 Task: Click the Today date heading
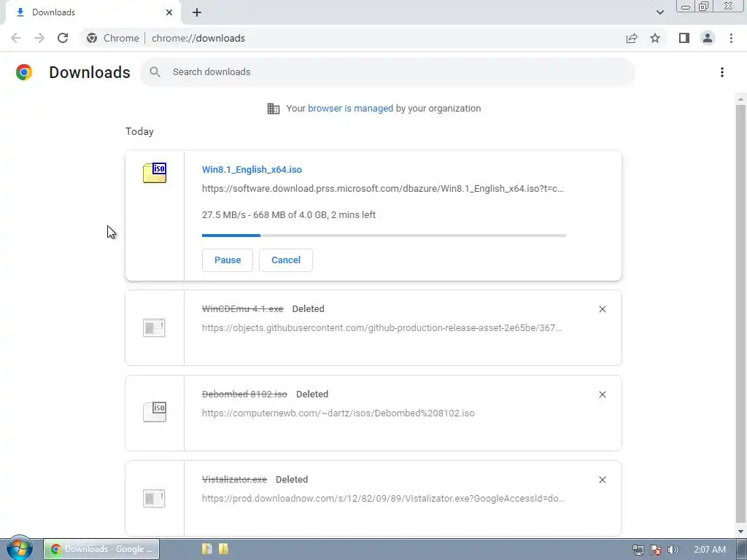139,131
